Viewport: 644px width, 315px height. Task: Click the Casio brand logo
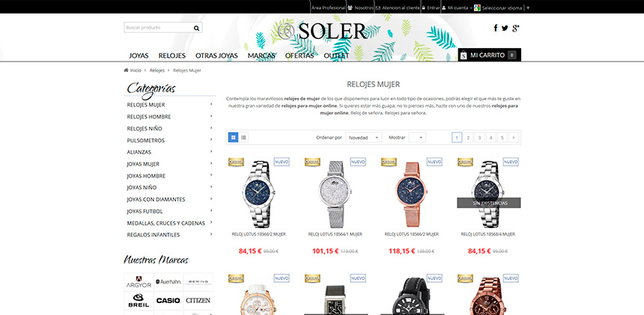(x=168, y=300)
